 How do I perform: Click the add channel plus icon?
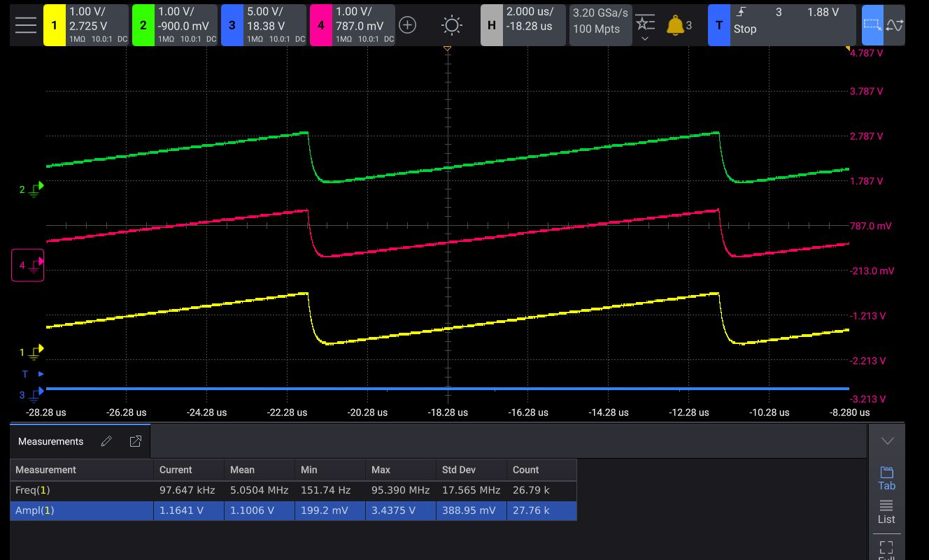click(x=407, y=25)
